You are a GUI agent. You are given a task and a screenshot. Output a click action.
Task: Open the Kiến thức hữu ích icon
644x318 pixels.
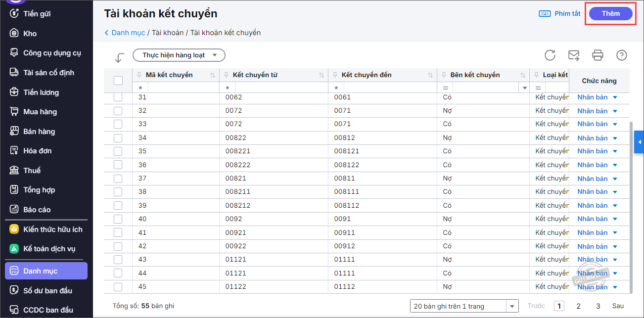click(x=14, y=229)
